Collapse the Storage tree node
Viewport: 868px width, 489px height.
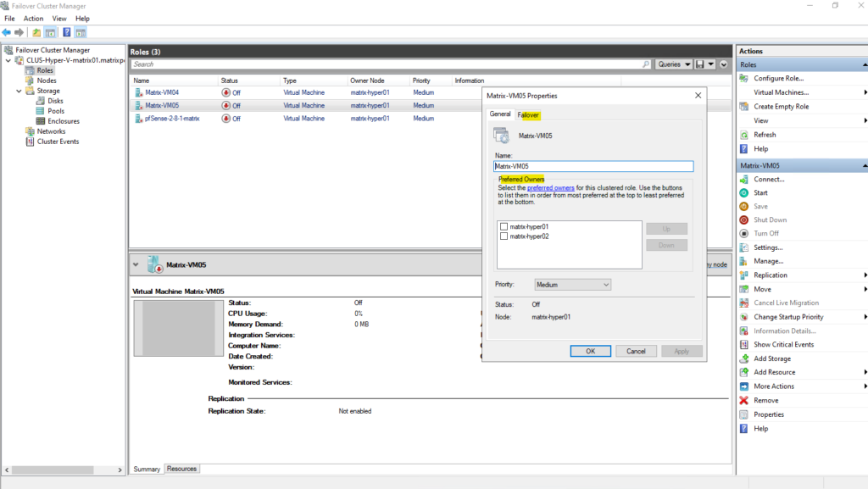(x=19, y=91)
